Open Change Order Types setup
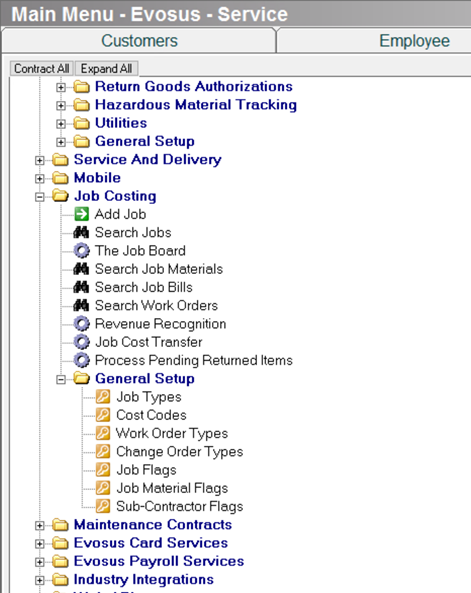The width and height of the screenshot is (471, 593). point(179,451)
